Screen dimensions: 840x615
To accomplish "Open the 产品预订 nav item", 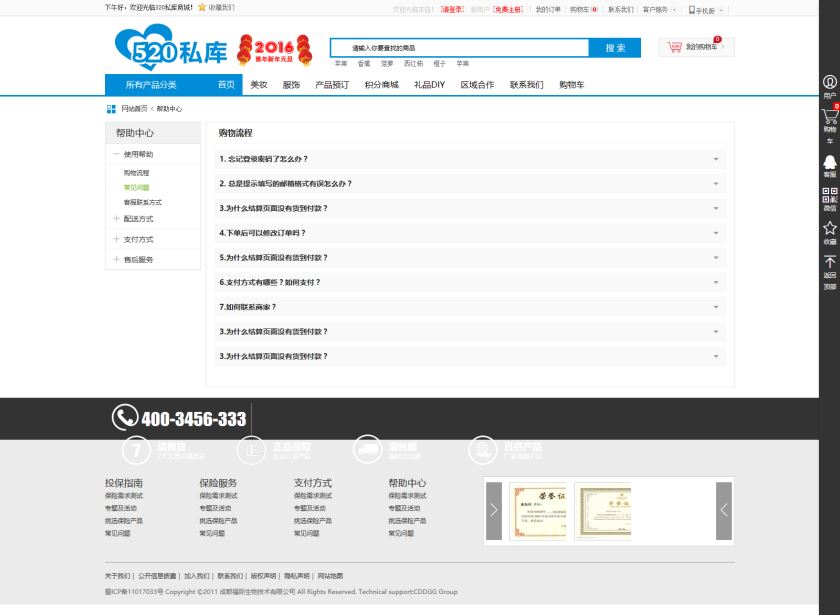I will point(332,85).
